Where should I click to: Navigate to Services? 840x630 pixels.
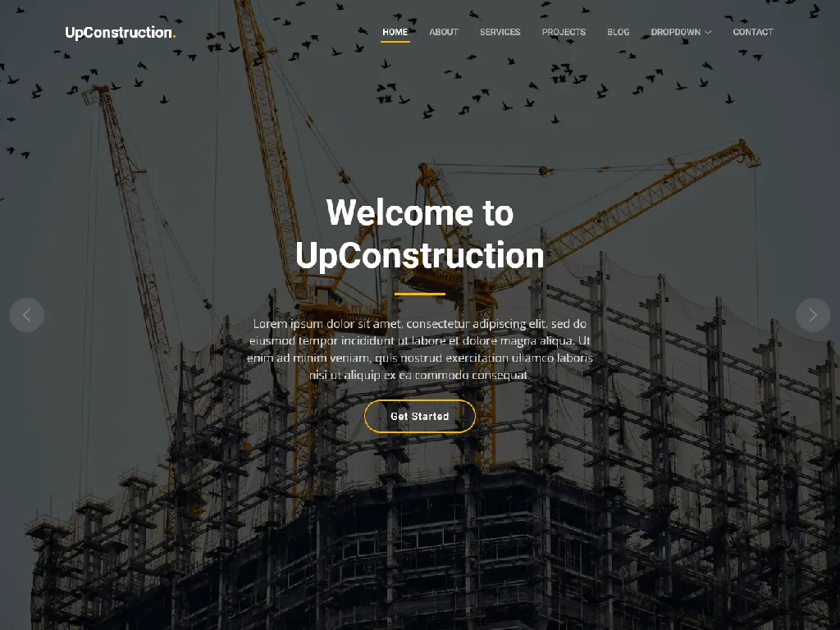pyautogui.click(x=500, y=32)
